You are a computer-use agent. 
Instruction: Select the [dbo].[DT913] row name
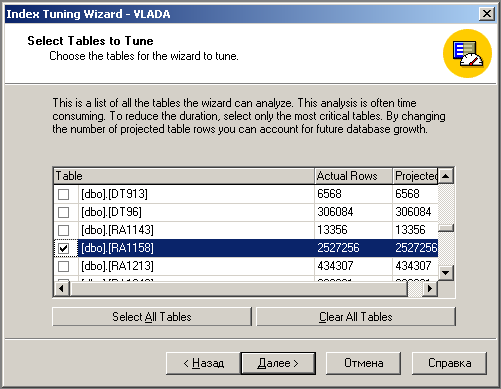114,194
